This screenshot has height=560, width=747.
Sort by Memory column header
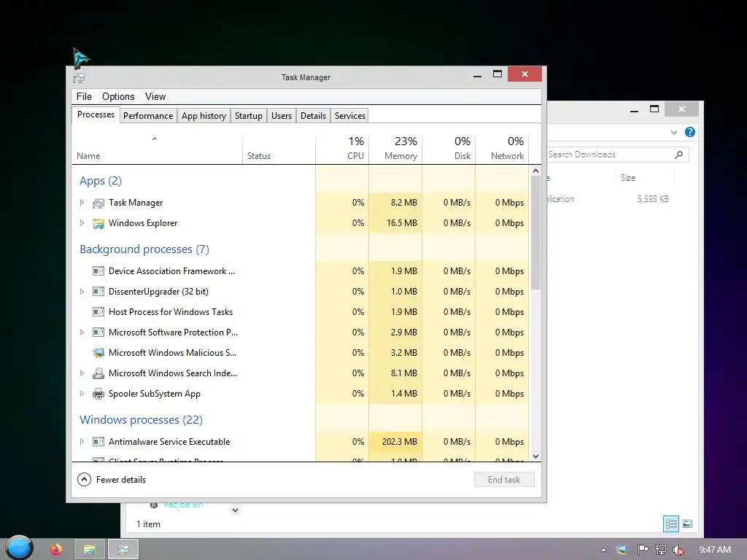pos(395,149)
